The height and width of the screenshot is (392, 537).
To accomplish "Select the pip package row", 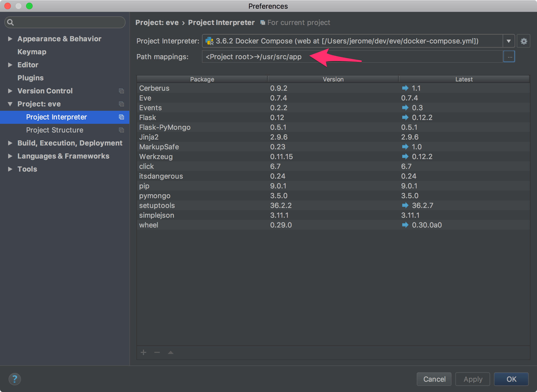I will click(333, 186).
